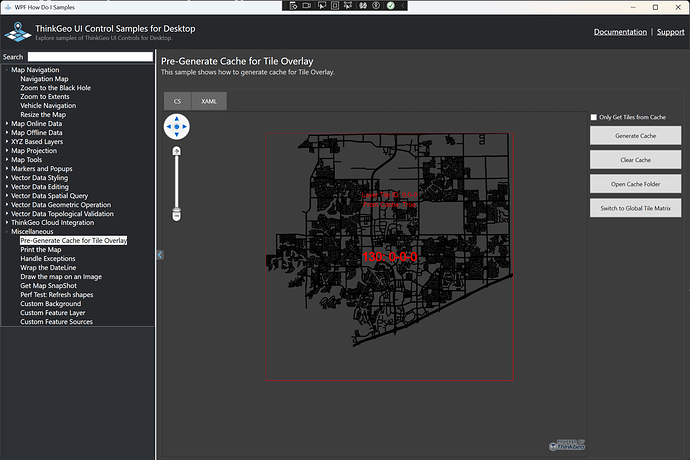
Task: Select Perf Test: Refresh shapes sample
Action: (56, 294)
